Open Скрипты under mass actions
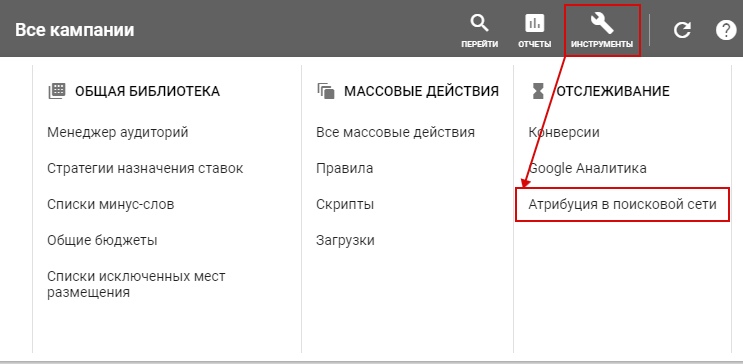This screenshot has height=364, width=743. click(x=345, y=204)
